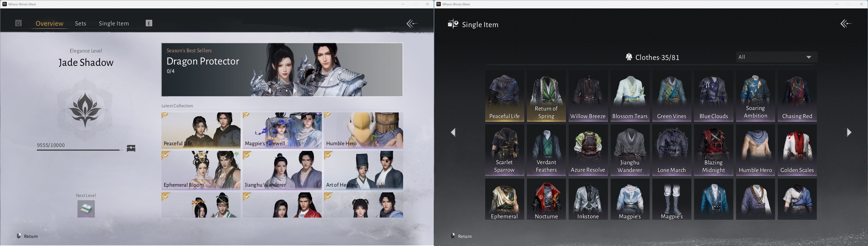Select the Azure Resolve clothing item
868x246 pixels.
tap(588, 150)
